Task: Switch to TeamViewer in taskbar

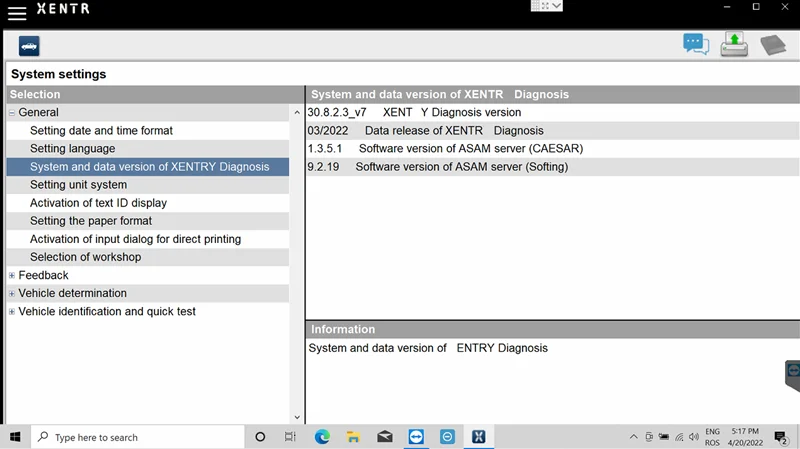Action: click(x=416, y=437)
